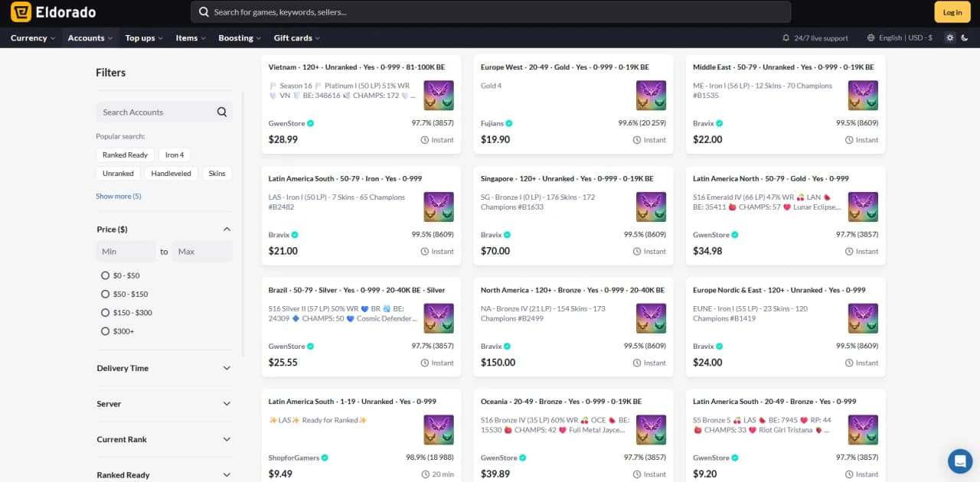
Task: Click the verified badge next to Fujians
Action: [509, 123]
